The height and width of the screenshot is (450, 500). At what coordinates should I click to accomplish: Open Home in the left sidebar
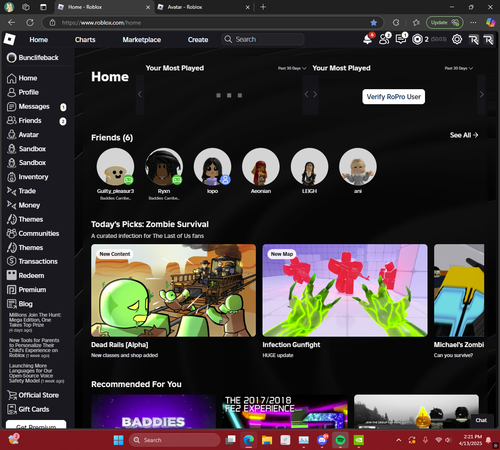22,78
